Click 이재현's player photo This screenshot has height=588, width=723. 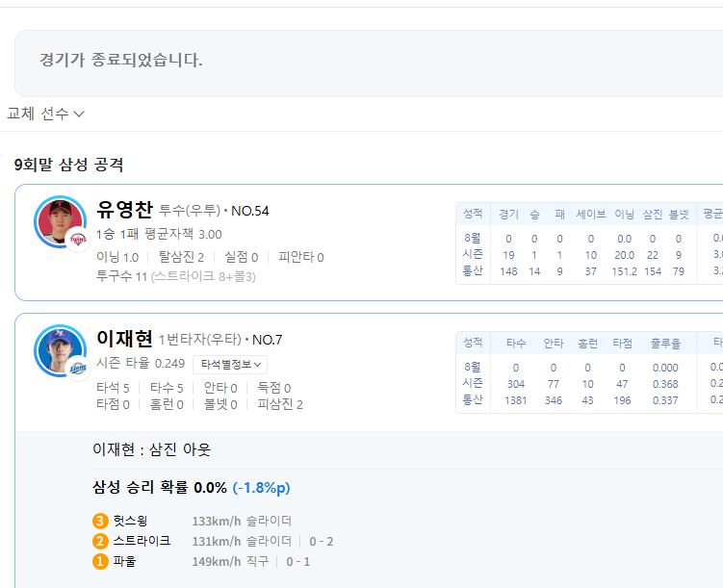60,350
